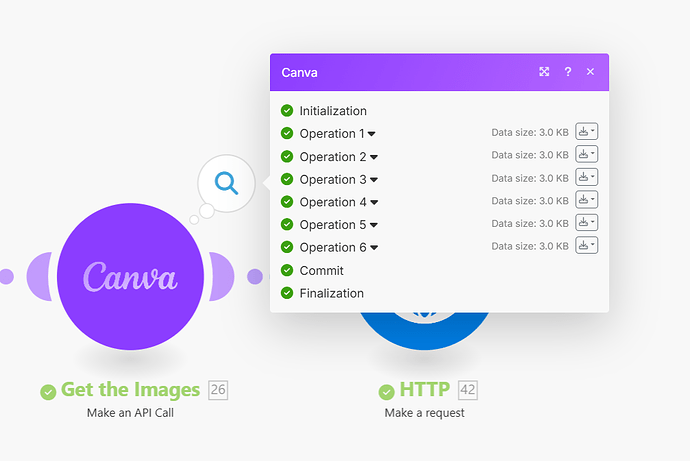690x461 pixels.
Task: Click the 42 badge beside HTTP
Action: tap(467, 390)
